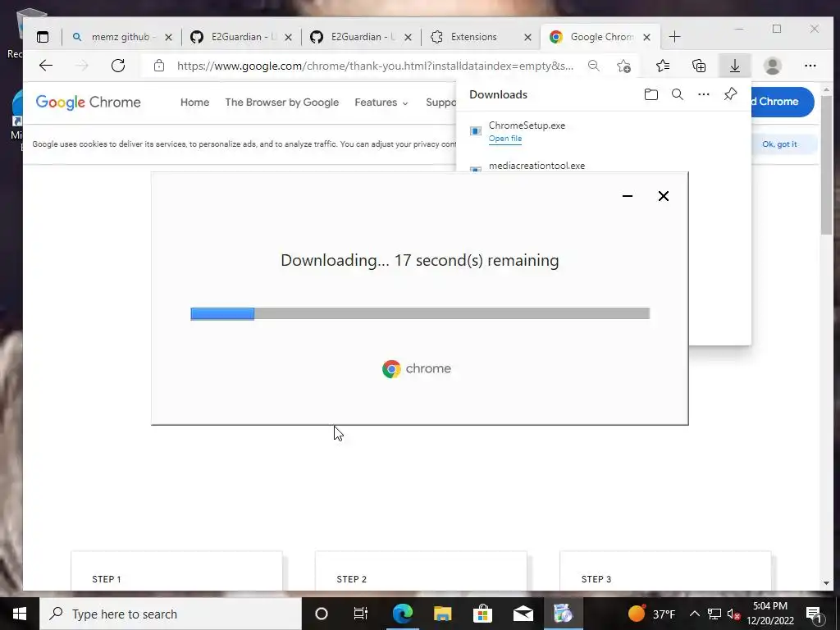Click the scrollbar down arrow
The image size is (840, 630).
point(826,583)
